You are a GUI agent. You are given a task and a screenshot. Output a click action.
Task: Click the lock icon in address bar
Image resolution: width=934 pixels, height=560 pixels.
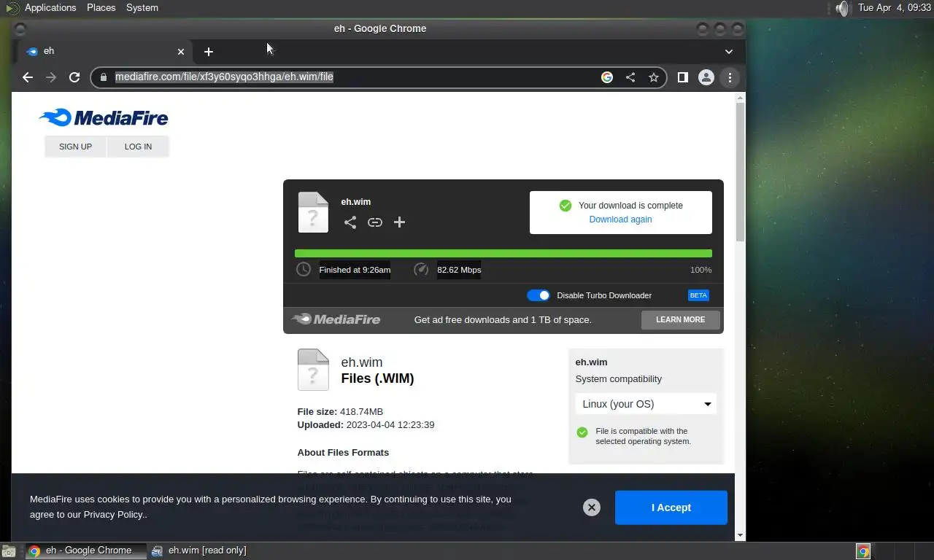[x=103, y=77]
